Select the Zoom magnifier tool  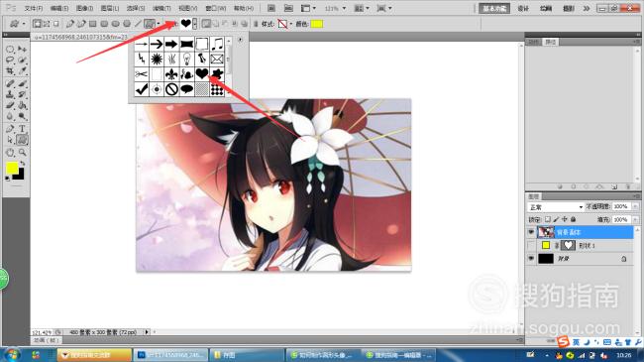(x=22, y=153)
